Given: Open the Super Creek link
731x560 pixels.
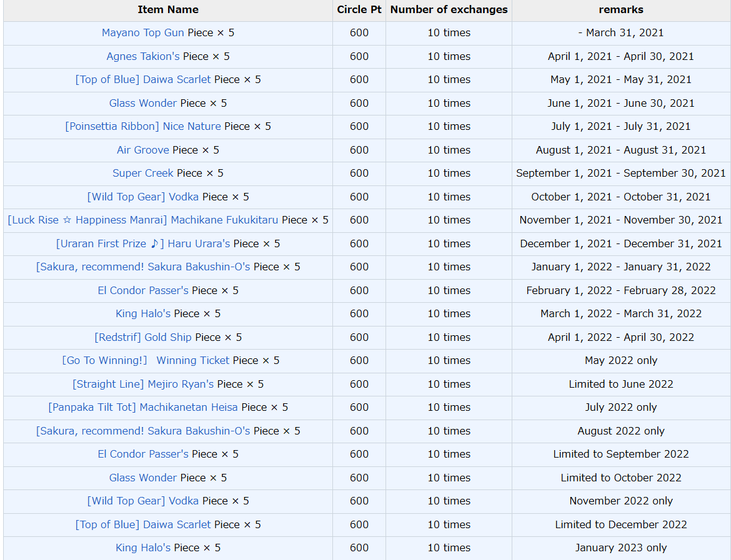Looking at the screenshot, I should pos(142,174).
